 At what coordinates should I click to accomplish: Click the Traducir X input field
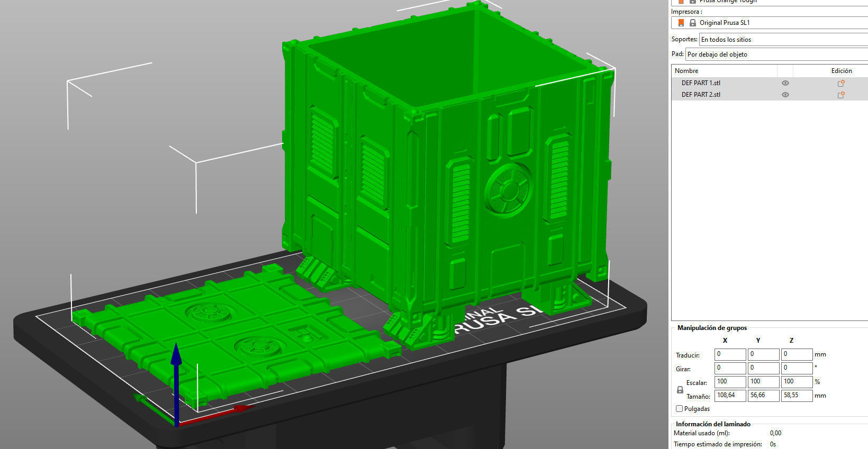coord(730,354)
